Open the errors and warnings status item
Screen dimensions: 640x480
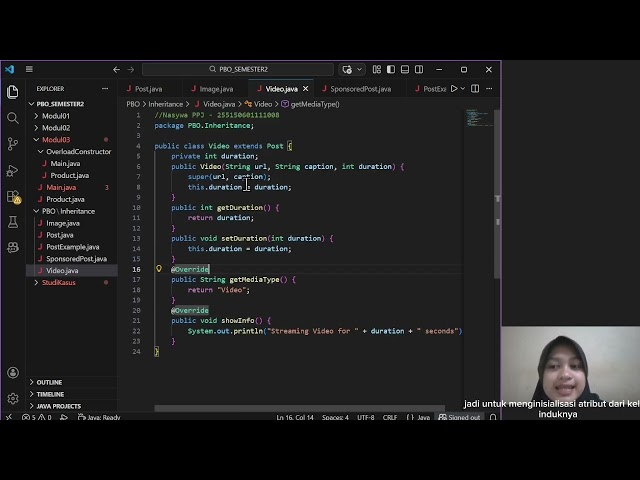(x=37, y=417)
